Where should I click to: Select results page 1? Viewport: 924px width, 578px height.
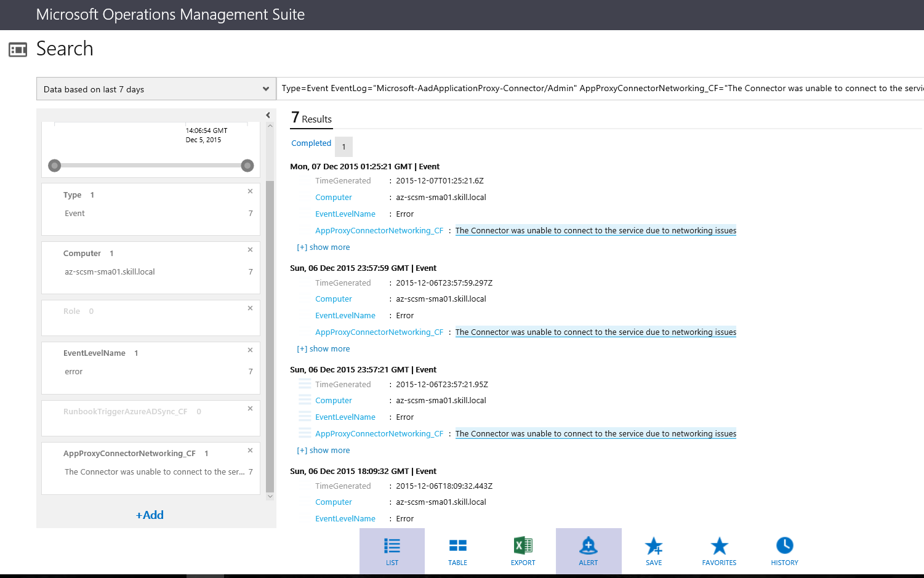[x=343, y=147]
